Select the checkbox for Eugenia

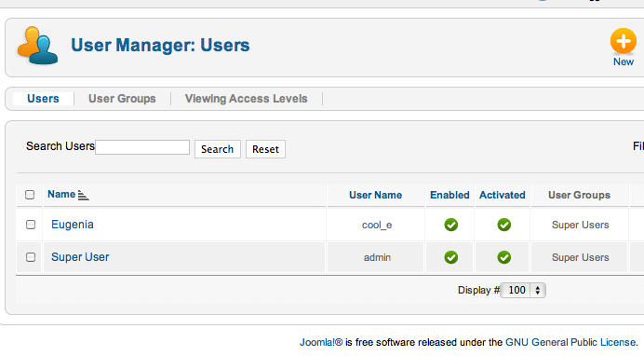[31, 225]
